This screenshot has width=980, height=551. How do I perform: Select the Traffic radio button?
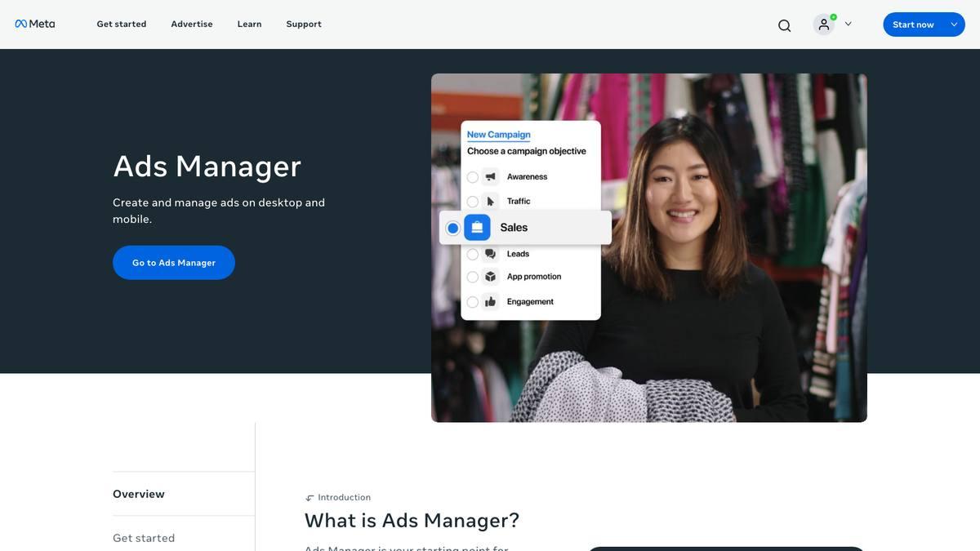[473, 202]
